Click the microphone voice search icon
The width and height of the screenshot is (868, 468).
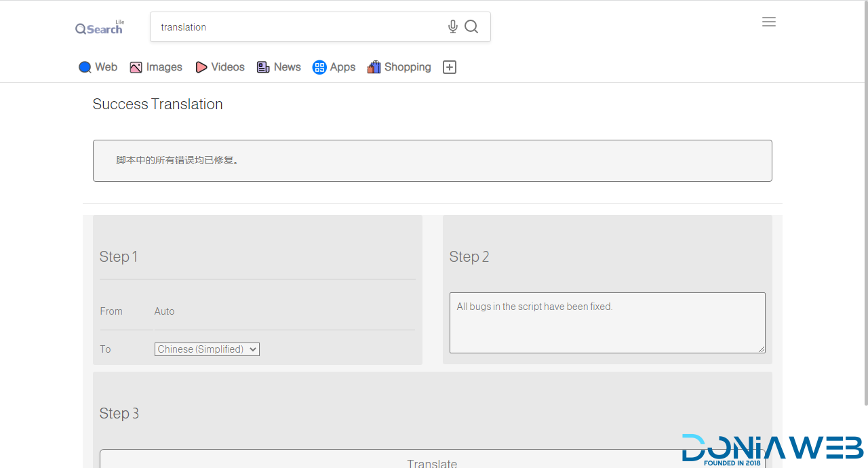(x=453, y=26)
